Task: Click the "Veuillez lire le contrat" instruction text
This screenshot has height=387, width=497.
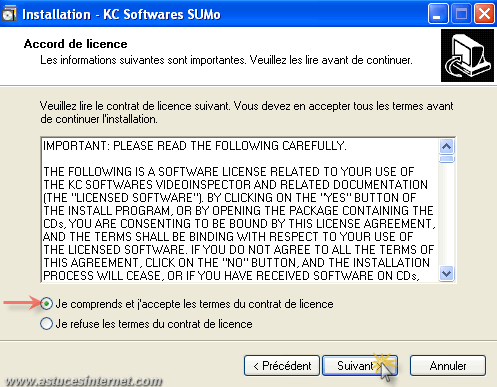Action: tap(246, 112)
